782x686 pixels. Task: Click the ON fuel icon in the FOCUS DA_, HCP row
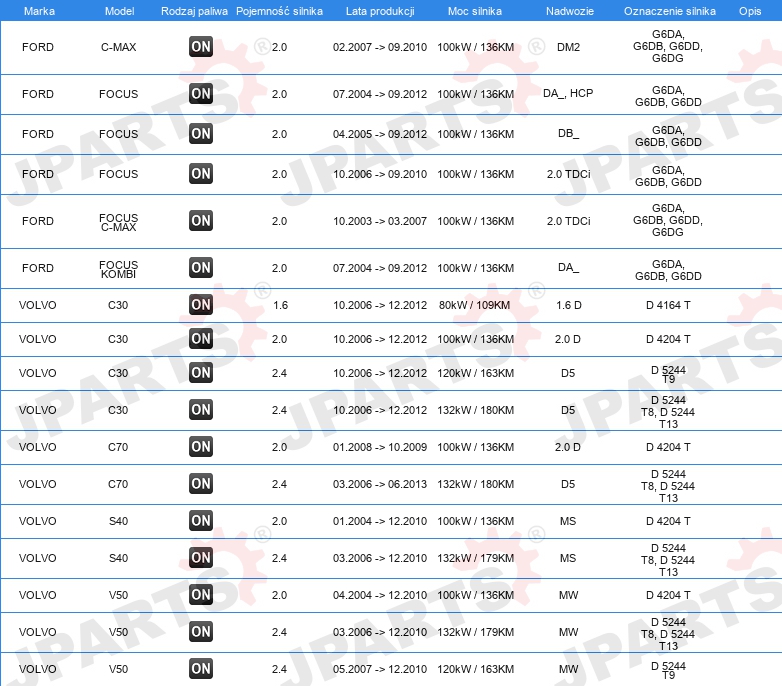[201, 94]
